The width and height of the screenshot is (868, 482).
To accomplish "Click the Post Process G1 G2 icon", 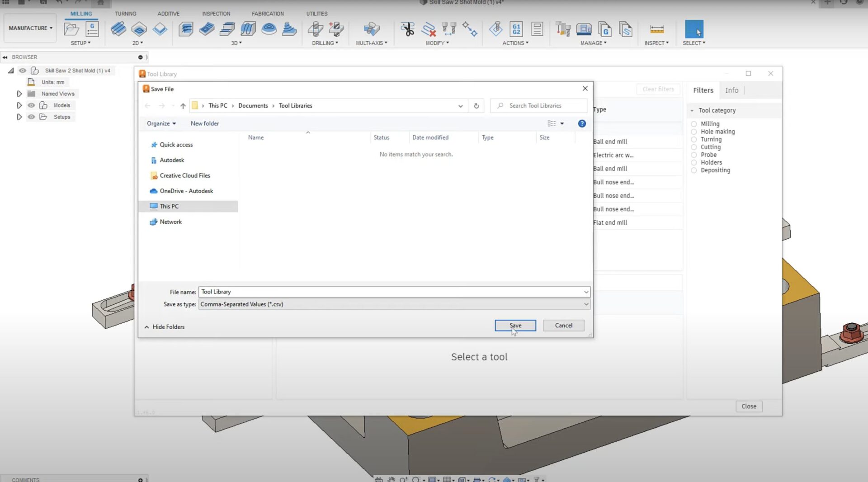I will click(516, 29).
